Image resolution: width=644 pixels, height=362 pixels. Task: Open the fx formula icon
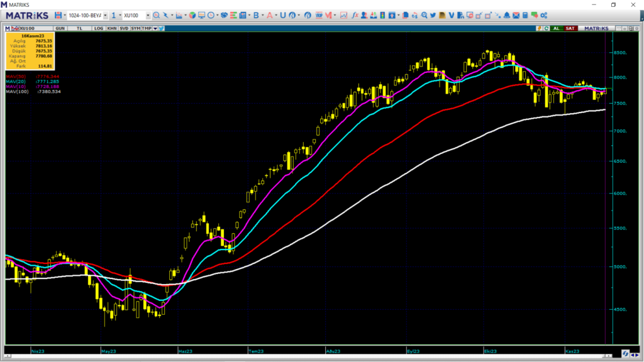(355, 15)
